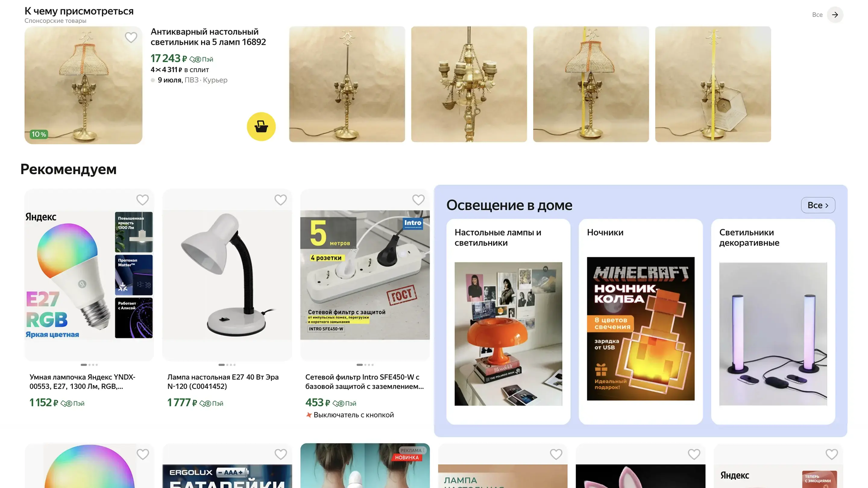868x488 pixels.
Task: Expand Освещение в доме with Все button
Action: (x=818, y=205)
